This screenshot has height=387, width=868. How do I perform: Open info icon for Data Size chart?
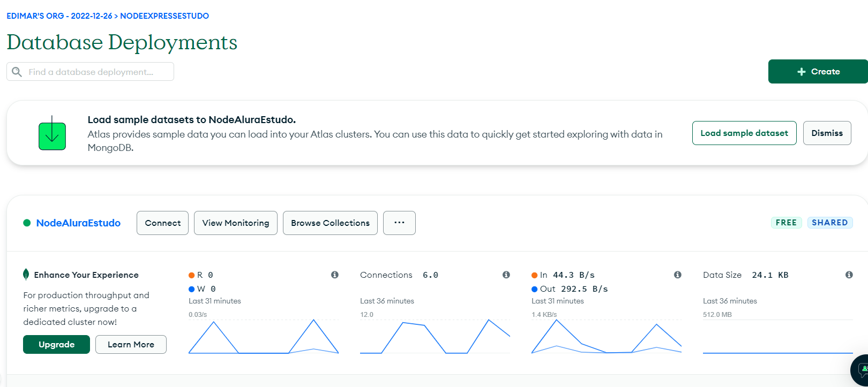849,275
